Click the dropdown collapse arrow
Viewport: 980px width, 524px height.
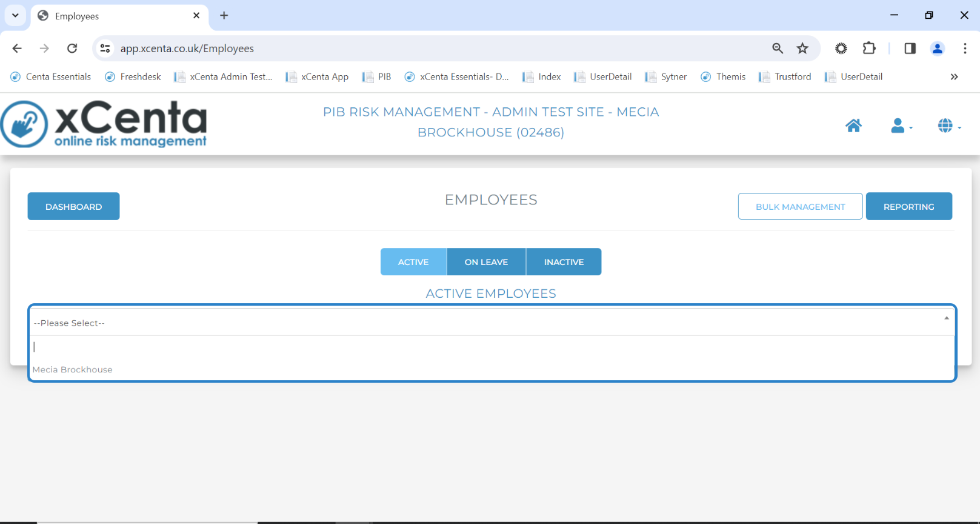coord(946,318)
